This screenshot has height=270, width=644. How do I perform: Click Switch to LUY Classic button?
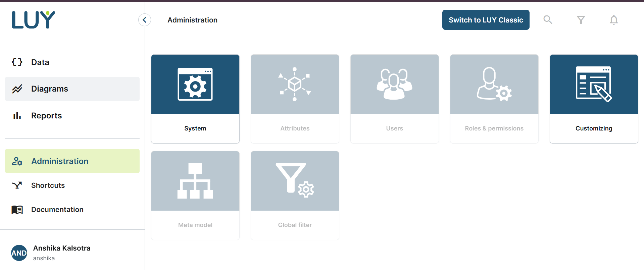click(486, 20)
